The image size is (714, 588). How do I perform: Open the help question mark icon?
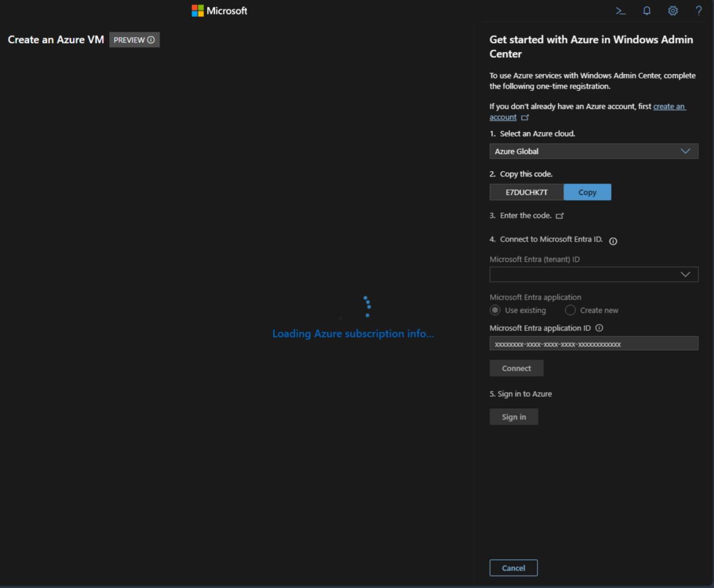click(699, 10)
